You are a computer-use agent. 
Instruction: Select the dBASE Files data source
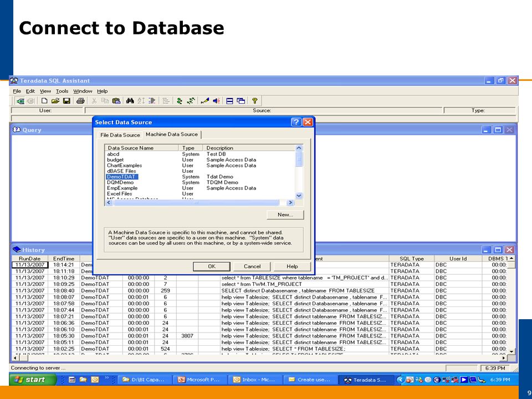(x=121, y=171)
